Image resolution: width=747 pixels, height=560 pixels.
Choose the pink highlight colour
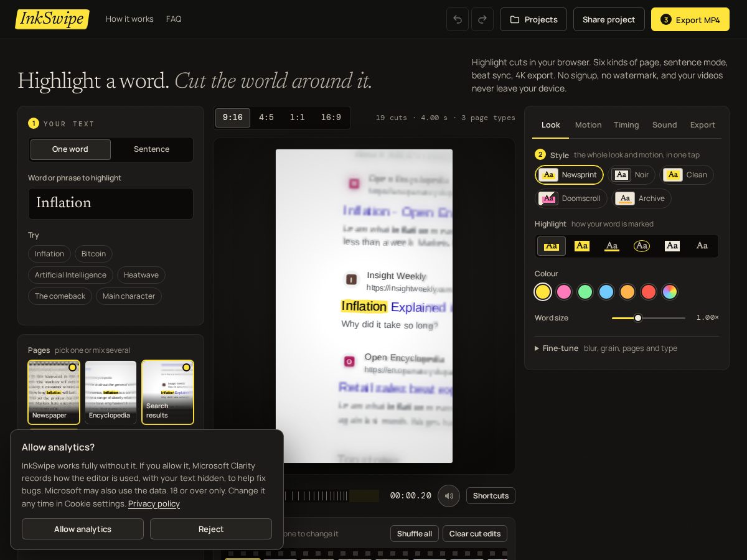tap(564, 292)
